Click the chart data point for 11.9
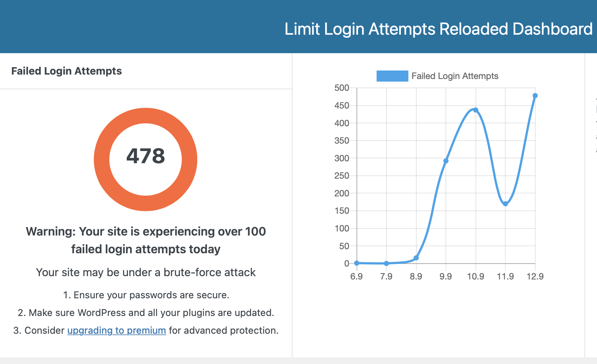The height and width of the screenshot is (364, 597). (505, 204)
